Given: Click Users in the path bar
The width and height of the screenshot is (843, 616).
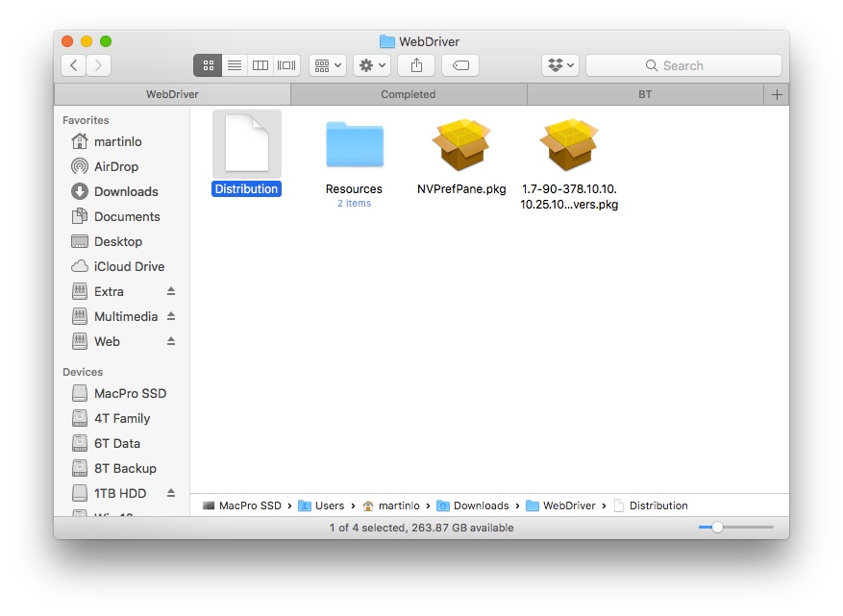Looking at the screenshot, I should (x=321, y=505).
